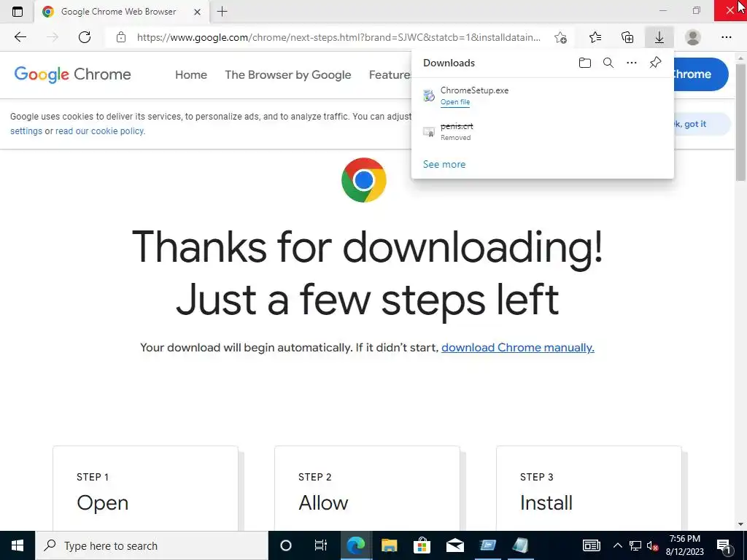Click the STEP 3 Install card
The image size is (747, 560).
pos(589,488)
